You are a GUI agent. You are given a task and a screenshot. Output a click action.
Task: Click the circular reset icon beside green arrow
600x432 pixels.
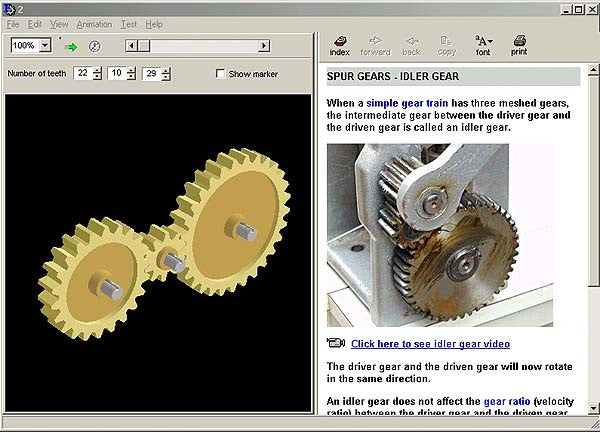(95, 46)
